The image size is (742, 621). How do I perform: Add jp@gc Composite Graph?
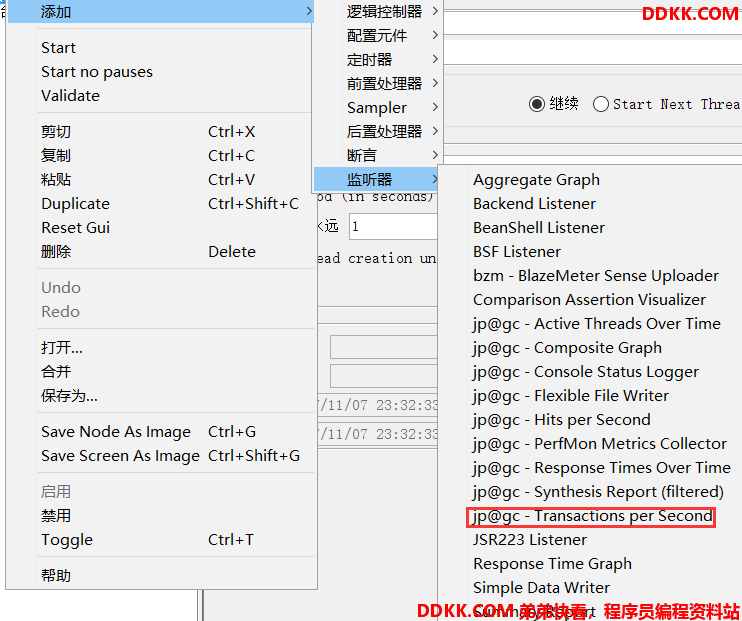pyautogui.click(x=567, y=348)
